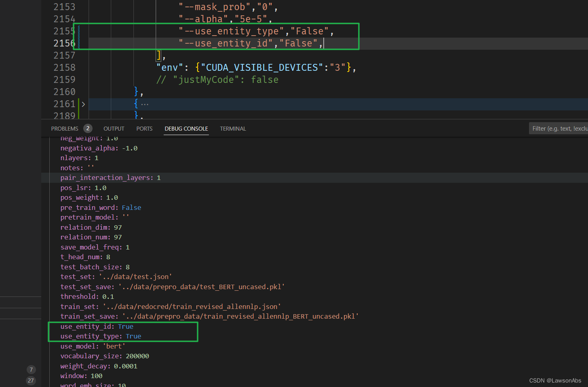The image size is (588, 387).
Task: Open the OUTPUT panel tab
Action: pos(114,129)
